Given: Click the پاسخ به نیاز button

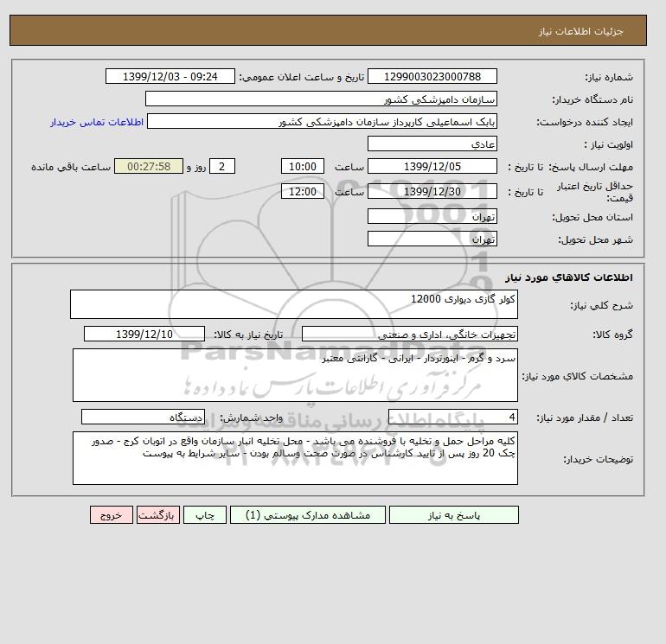Looking at the screenshot, I should pos(453,514).
